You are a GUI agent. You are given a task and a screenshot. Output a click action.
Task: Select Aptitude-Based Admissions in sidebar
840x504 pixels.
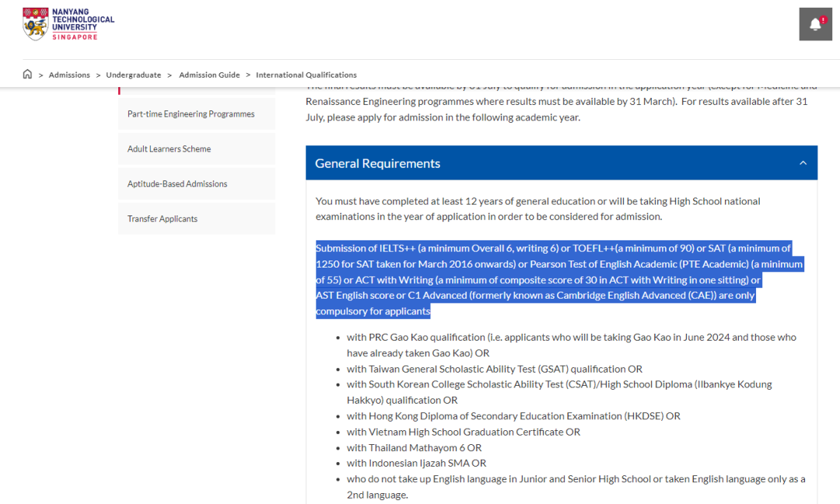pyautogui.click(x=197, y=184)
